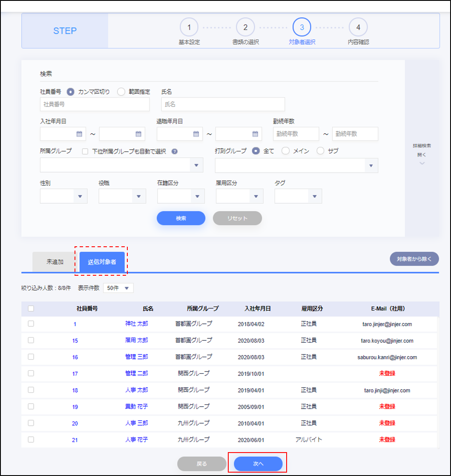Open the 性別 dropdown

(x=64, y=196)
